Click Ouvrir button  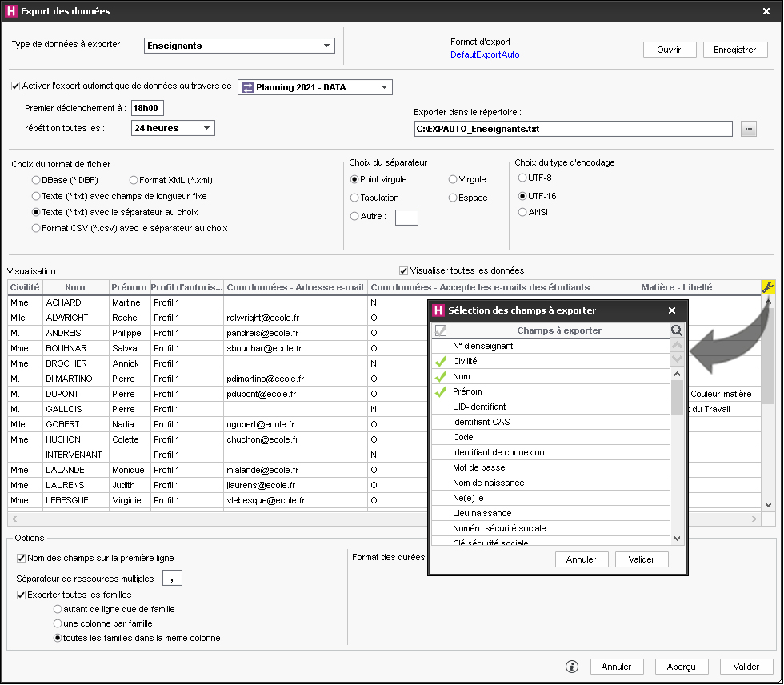coord(670,50)
